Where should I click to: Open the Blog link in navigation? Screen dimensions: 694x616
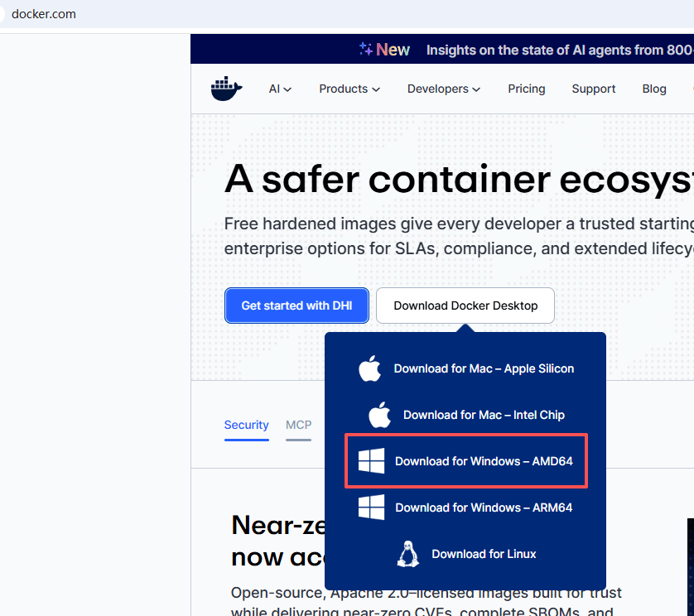click(654, 89)
